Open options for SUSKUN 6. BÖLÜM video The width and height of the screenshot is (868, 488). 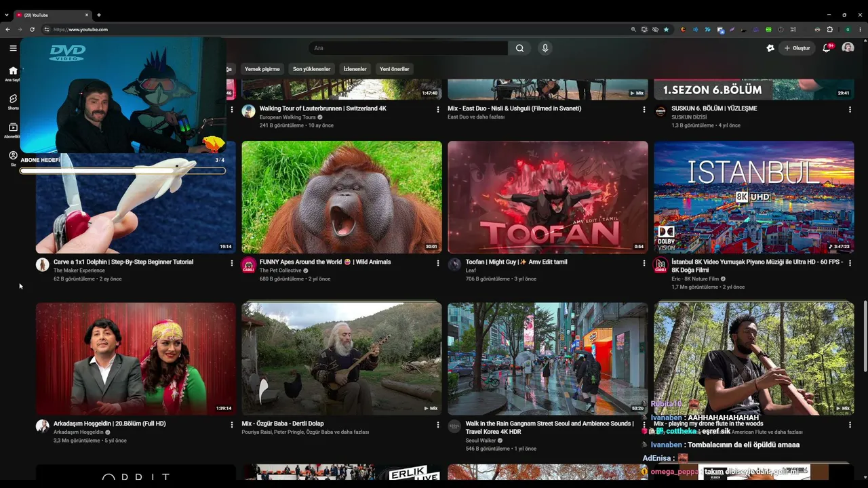tap(850, 109)
